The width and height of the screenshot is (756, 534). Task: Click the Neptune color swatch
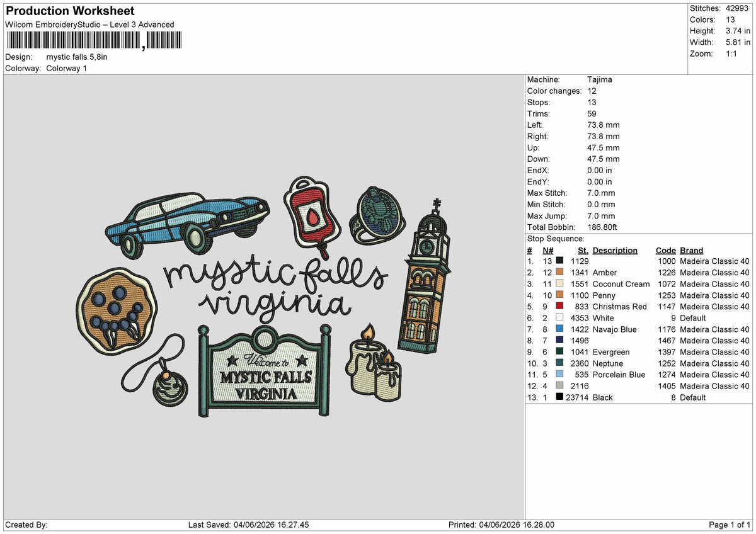(559, 363)
